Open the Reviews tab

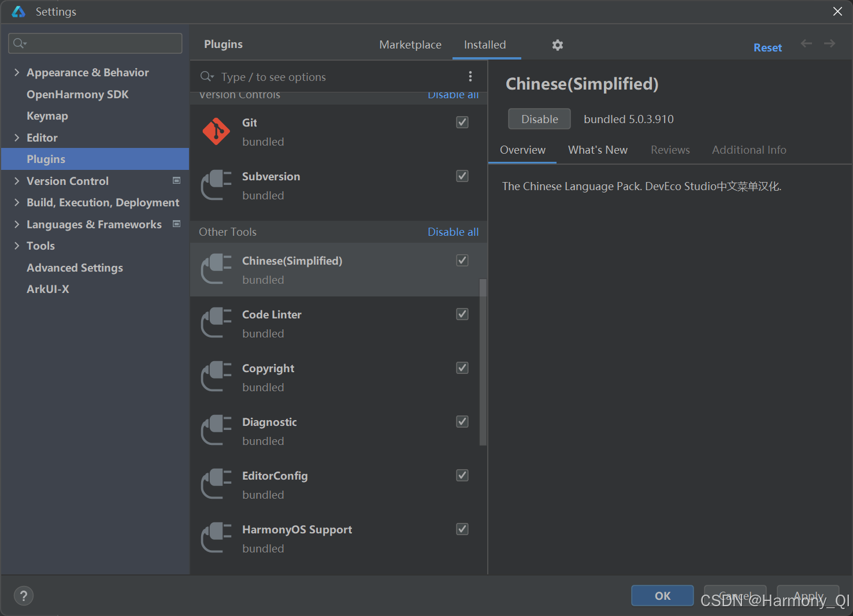click(x=670, y=150)
